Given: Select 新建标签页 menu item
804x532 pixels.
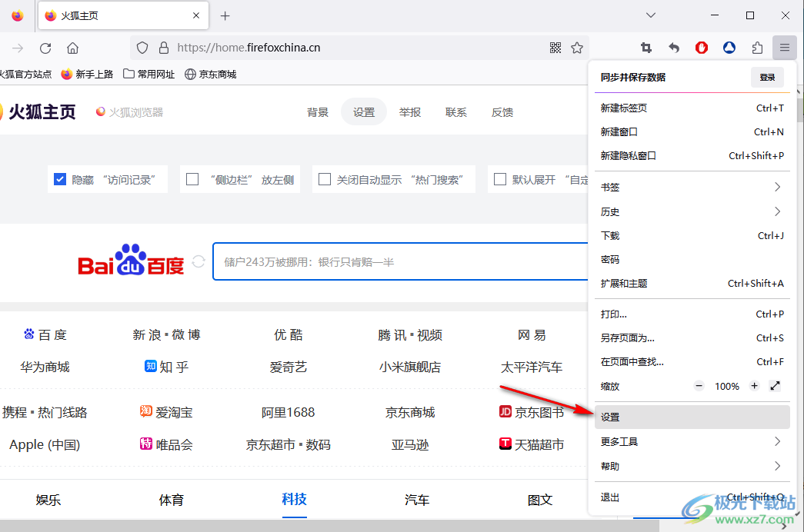Looking at the screenshot, I should click(x=692, y=108).
